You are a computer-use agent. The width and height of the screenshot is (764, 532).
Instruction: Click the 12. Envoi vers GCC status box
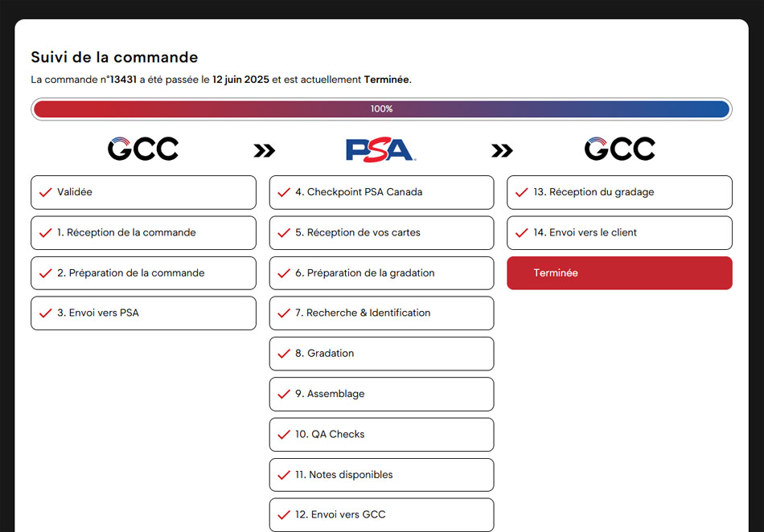coord(381,514)
